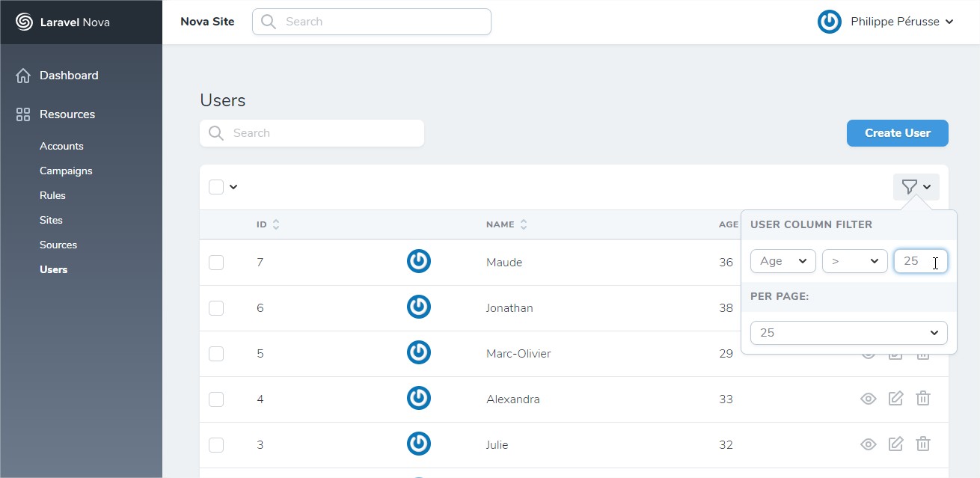Screen dimensions: 980x478
Task: Edit Alexandra's user record
Action: click(895, 399)
